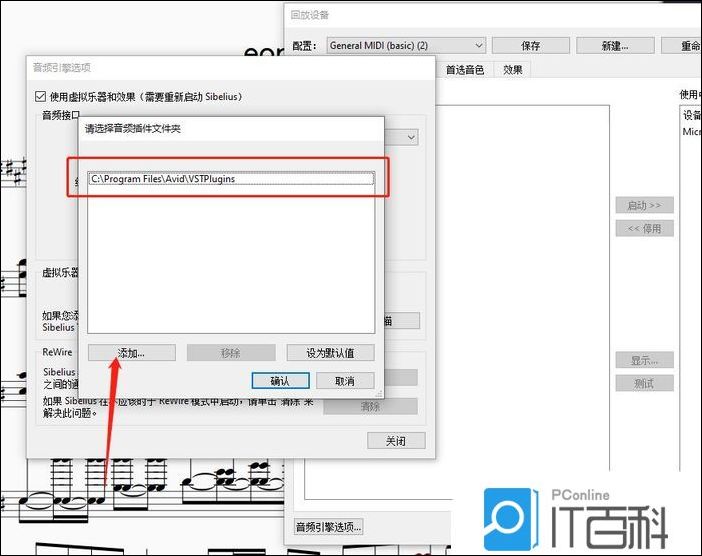
Task: Click the 移除 button
Action: (x=230, y=353)
